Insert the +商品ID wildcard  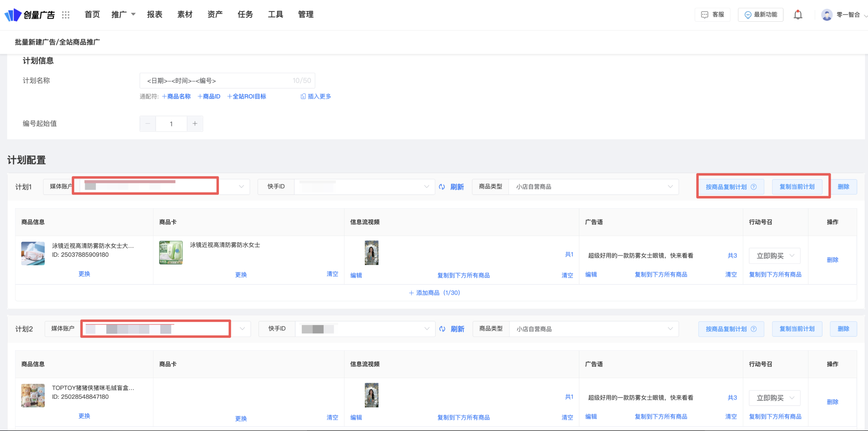[x=209, y=97]
